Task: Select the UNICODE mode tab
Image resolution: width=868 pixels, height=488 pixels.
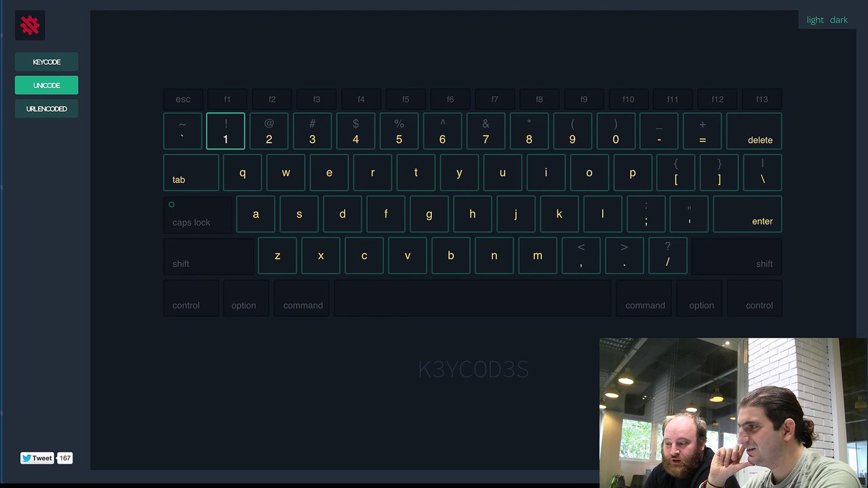Action: click(x=47, y=85)
